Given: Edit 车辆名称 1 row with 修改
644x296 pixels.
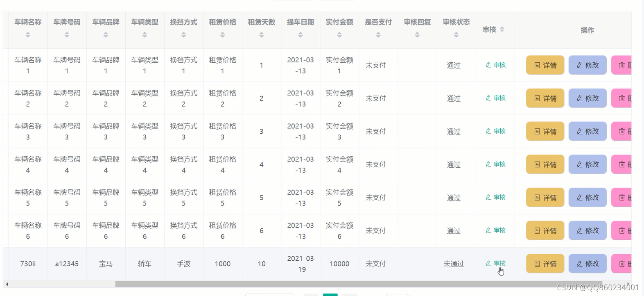Looking at the screenshot, I should (588, 65).
